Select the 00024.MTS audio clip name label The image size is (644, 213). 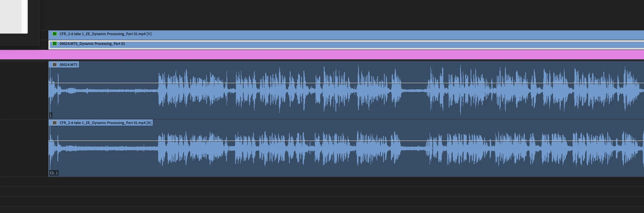[68, 65]
